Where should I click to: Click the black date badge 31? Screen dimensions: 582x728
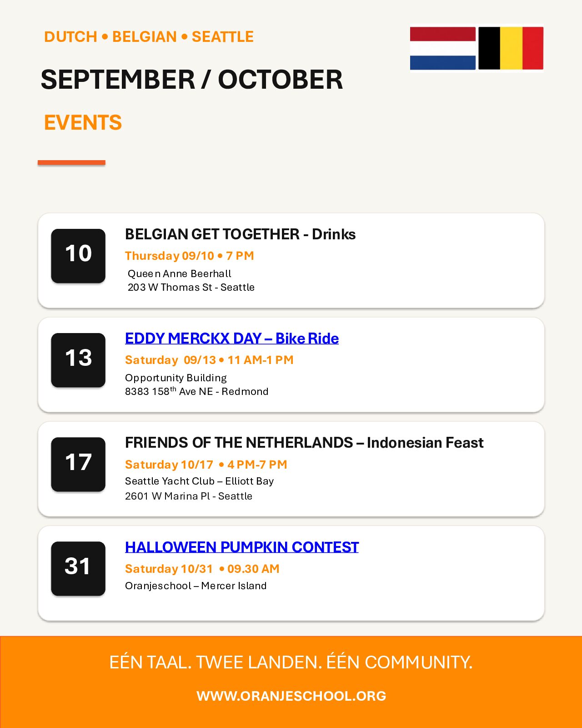click(x=78, y=568)
